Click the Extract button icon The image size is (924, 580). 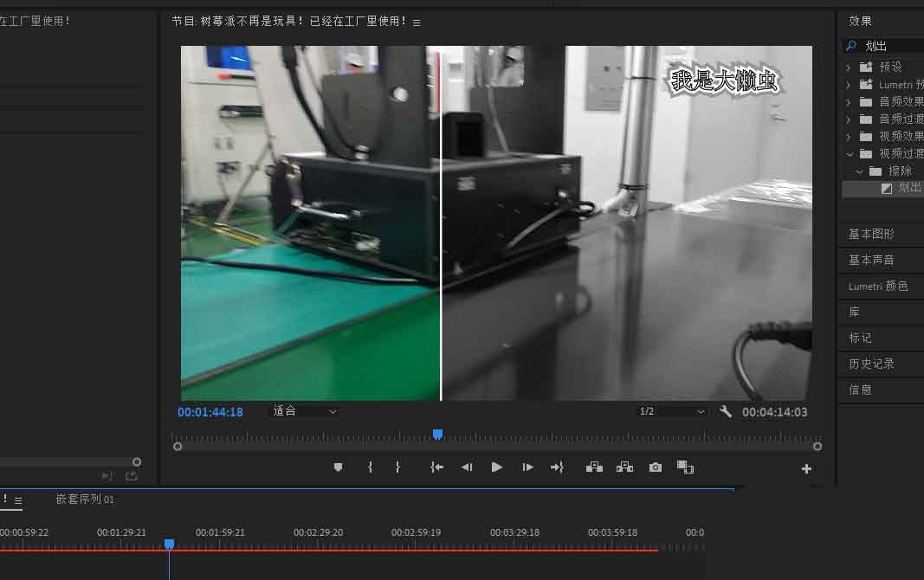pyautogui.click(x=624, y=467)
